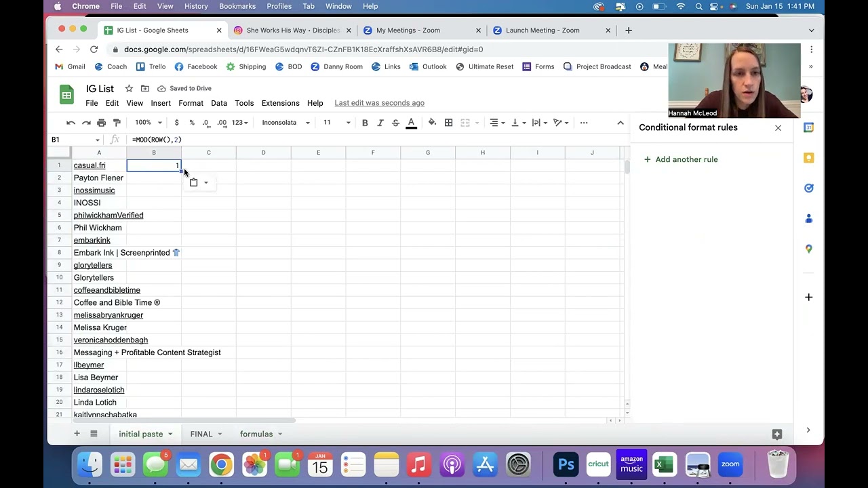Screen dimensions: 868x488
Task: Open text wrapping dropdown
Action: click(539, 123)
